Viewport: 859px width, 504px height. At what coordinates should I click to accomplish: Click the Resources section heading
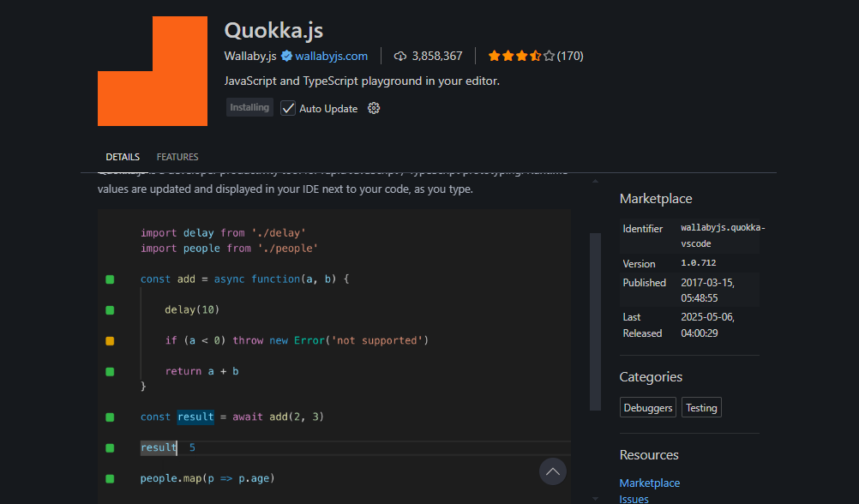click(649, 455)
